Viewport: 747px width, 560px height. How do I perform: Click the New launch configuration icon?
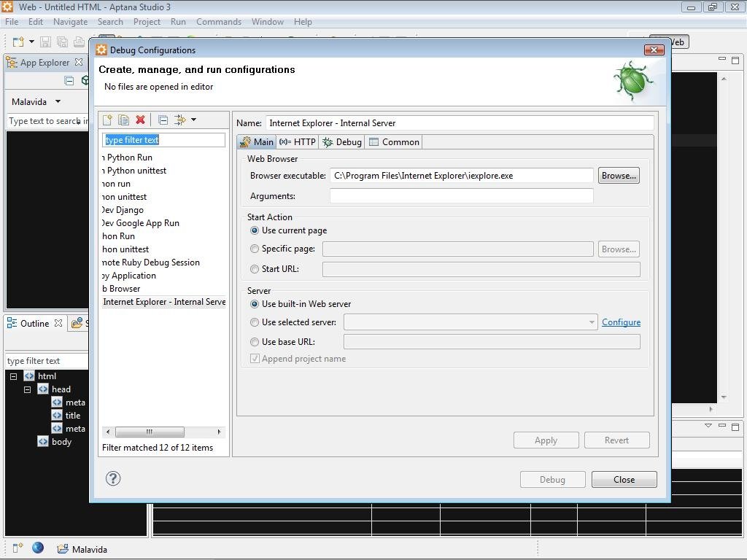point(108,120)
